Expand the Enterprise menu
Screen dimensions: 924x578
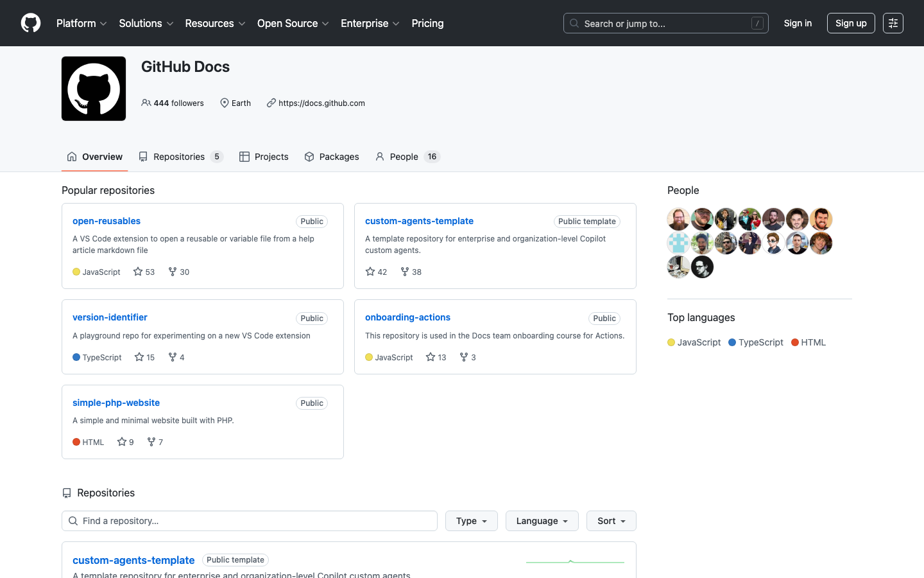370,23
